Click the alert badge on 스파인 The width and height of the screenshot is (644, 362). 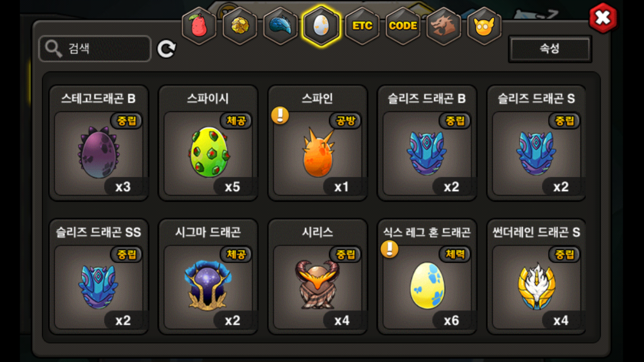(280, 116)
